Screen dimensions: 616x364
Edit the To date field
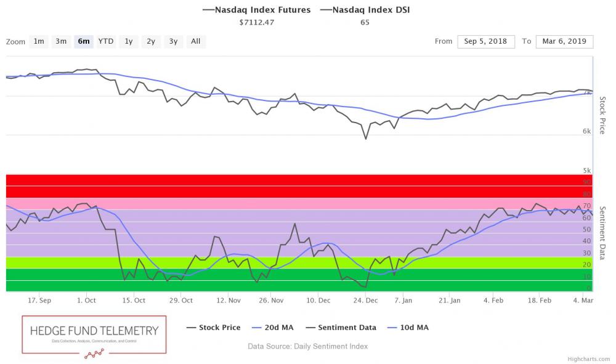564,41
